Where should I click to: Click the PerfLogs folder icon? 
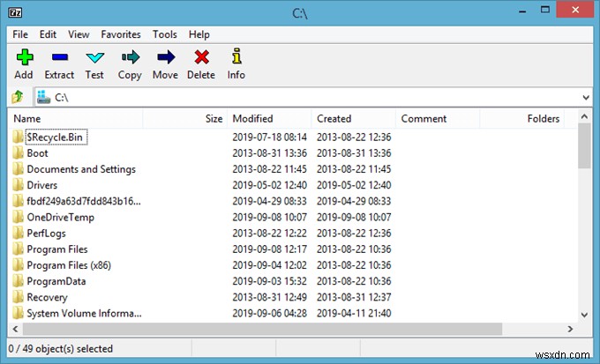pos(18,233)
